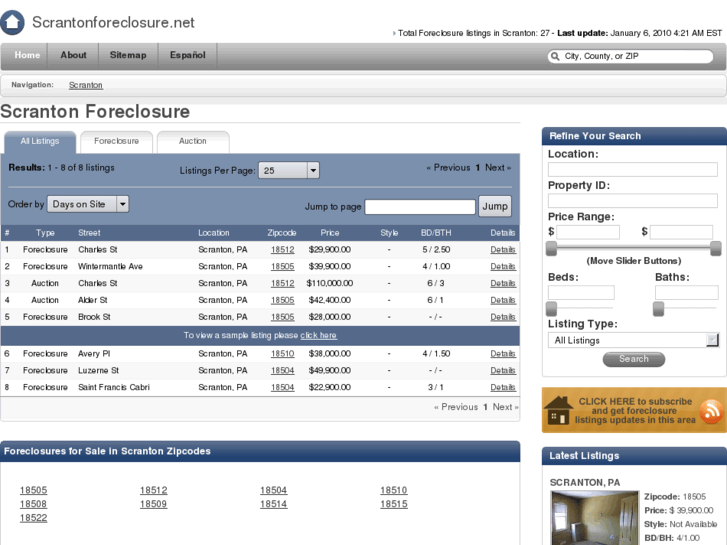727x545 pixels.
Task: Click the Baths slider handle
Action: 658,308
